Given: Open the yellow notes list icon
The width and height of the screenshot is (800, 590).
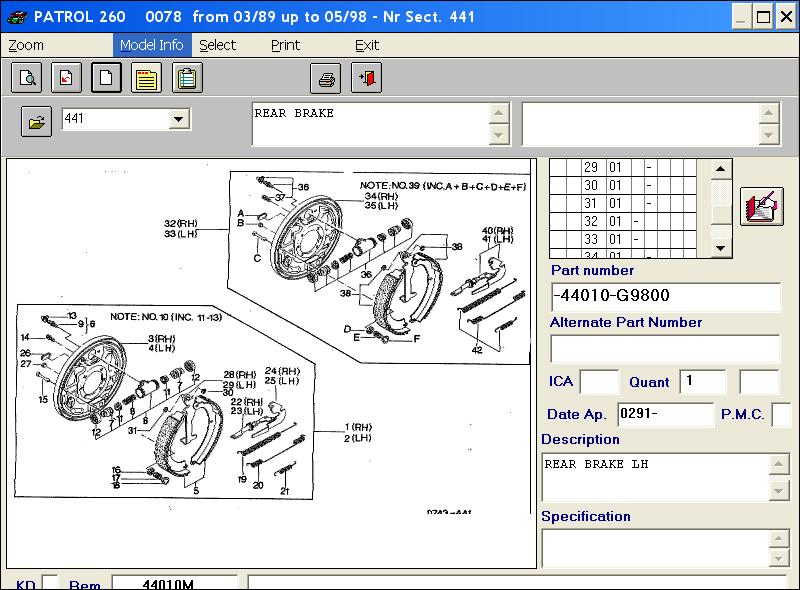Looking at the screenshot, I should pyautogui.click(x=146, y=78).
